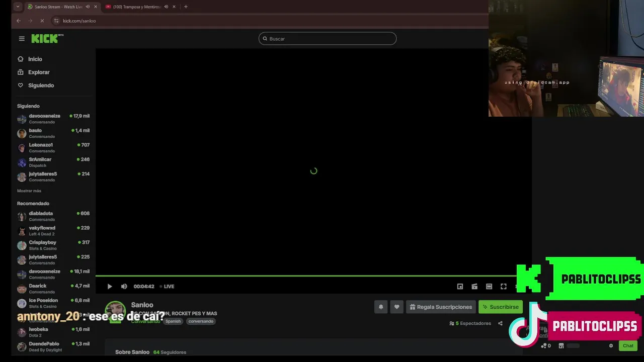This screenshot has height=362, width=644.
Task: Click Regala Suscripciones button
Action: coord(441,307)
